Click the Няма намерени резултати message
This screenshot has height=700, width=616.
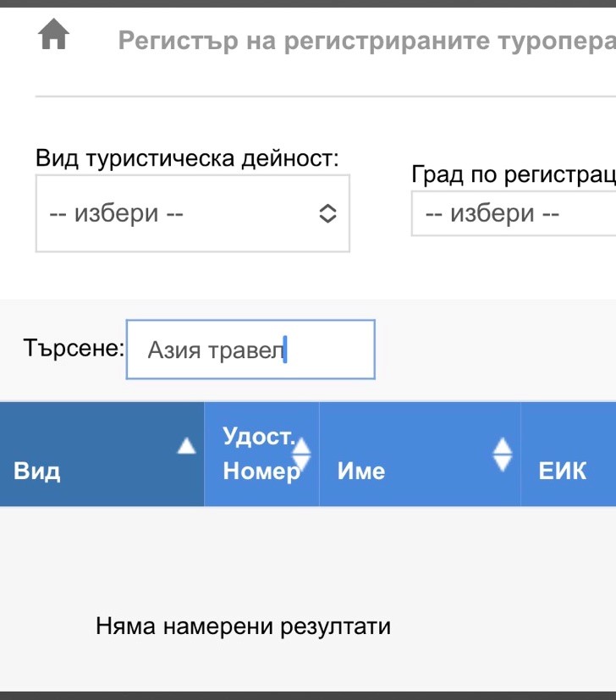(x=243, y=626)
